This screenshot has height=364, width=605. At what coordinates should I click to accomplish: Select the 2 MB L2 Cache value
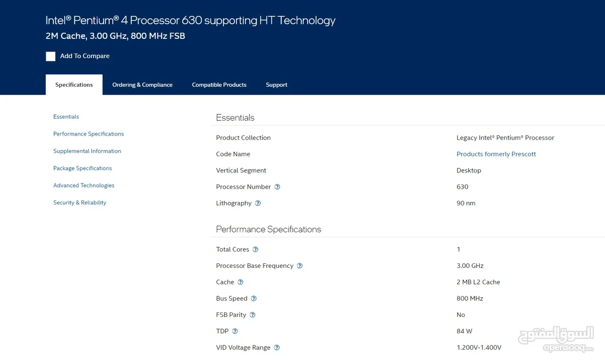tap(478, 282)
